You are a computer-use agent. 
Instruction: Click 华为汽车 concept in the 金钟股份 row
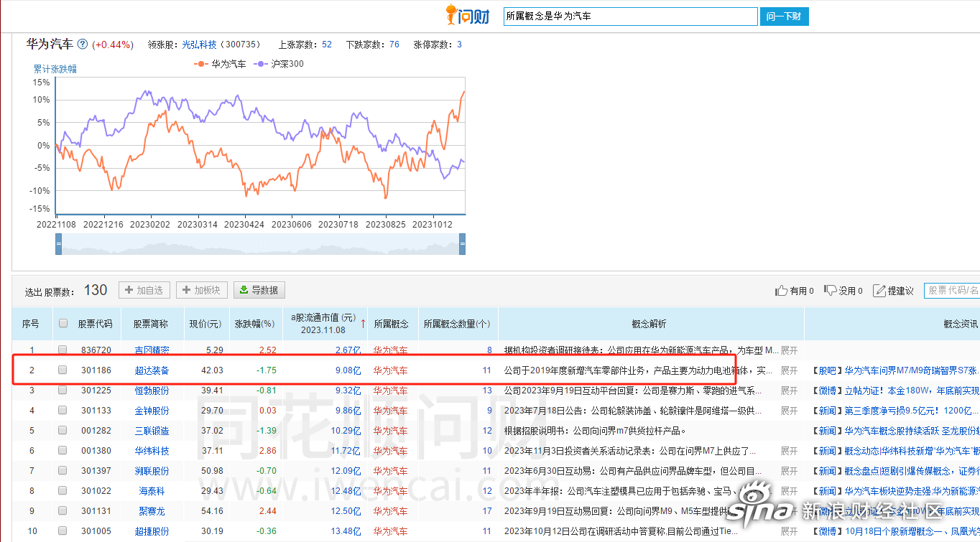point(390,411)
